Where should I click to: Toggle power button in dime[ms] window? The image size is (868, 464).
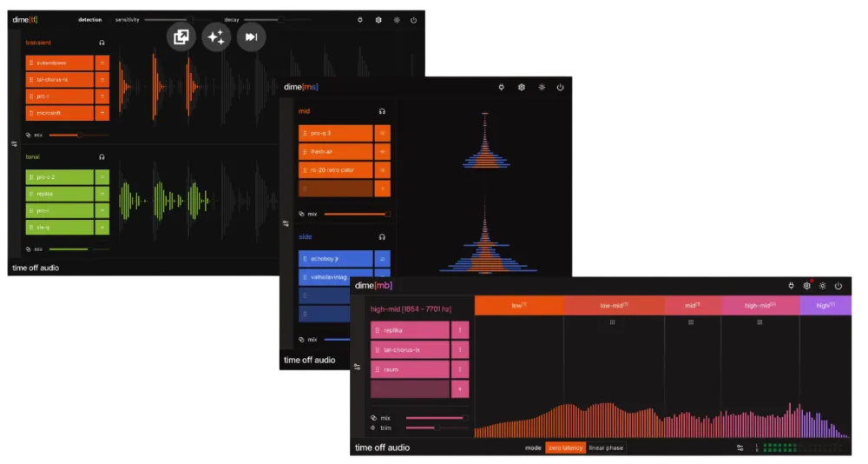pyautogui.click(x=560, y=87)
